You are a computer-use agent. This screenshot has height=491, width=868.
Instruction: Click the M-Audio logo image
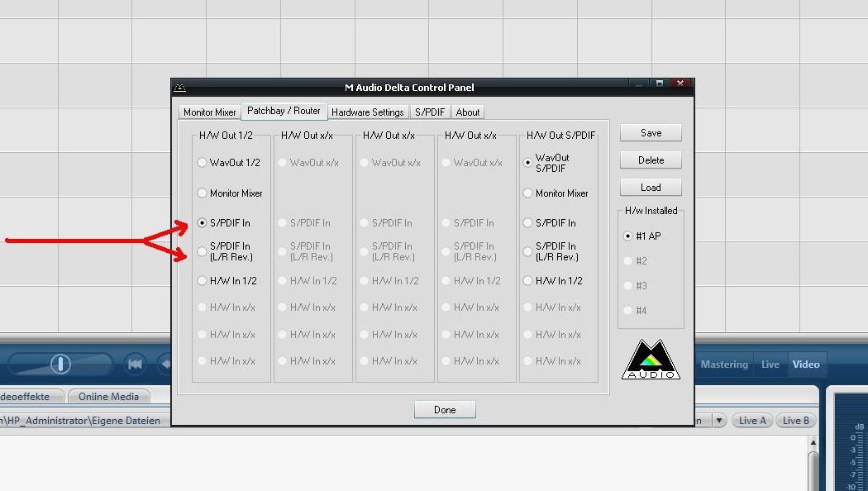(651, 360)
